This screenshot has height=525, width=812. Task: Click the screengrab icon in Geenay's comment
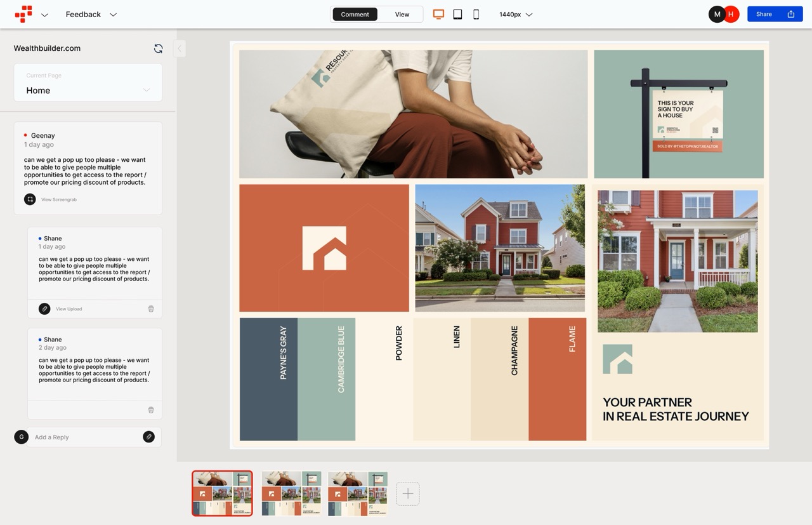[x=30, y=199]
